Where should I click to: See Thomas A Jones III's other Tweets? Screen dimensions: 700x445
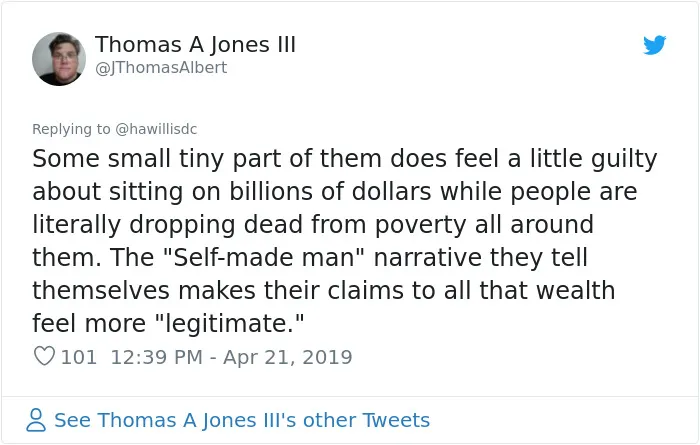point(242,420)
